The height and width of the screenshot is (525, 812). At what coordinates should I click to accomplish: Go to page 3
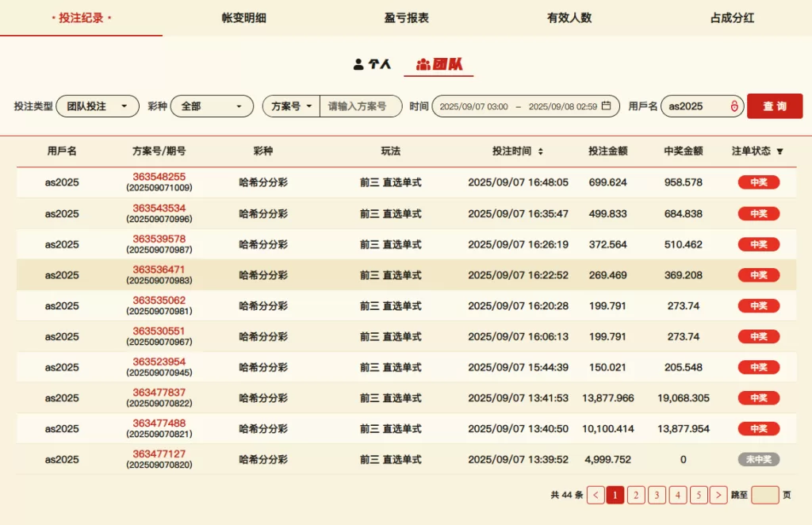click(657, 495)
